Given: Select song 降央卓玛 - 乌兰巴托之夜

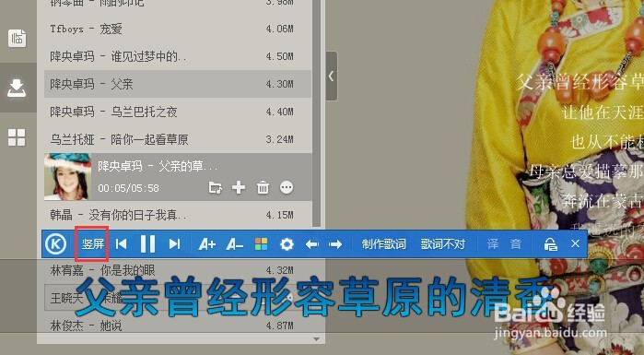Looking at the screenshot, I should [178, 112].
